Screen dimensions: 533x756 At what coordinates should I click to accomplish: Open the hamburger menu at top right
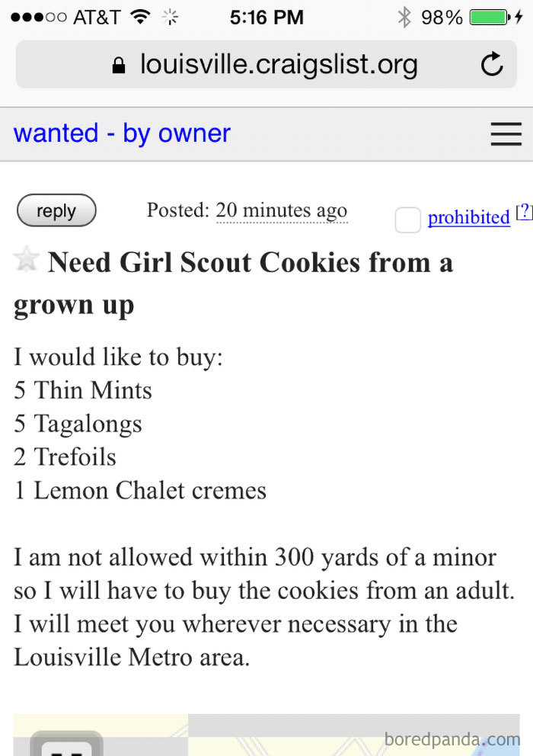pos(506,133)
